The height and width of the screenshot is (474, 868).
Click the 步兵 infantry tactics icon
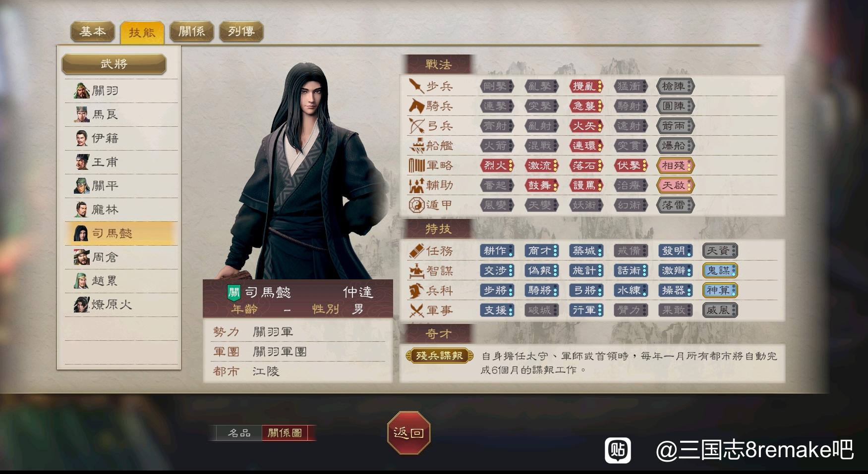(x=416, y=86)
